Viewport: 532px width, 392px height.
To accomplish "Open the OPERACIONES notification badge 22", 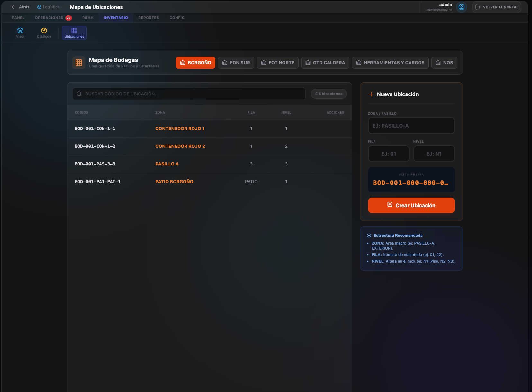I will click(x=68, y=18).
